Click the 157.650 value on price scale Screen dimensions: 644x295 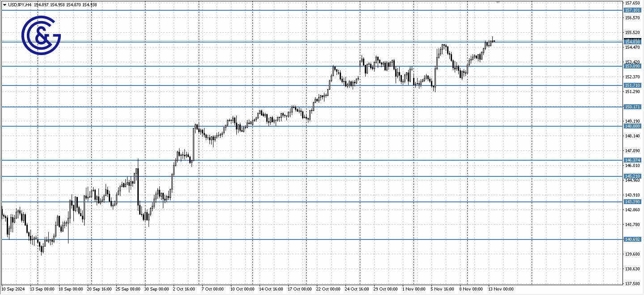click(x=632, y=3)
